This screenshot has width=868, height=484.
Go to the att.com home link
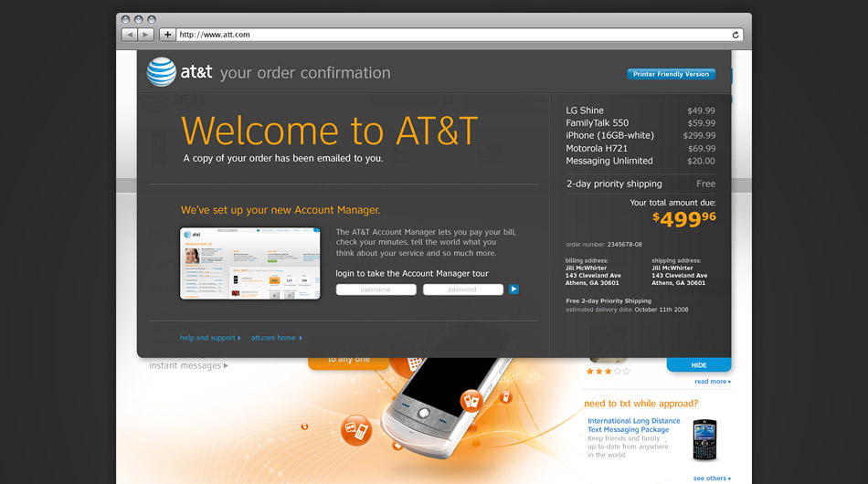click(276, 338)
